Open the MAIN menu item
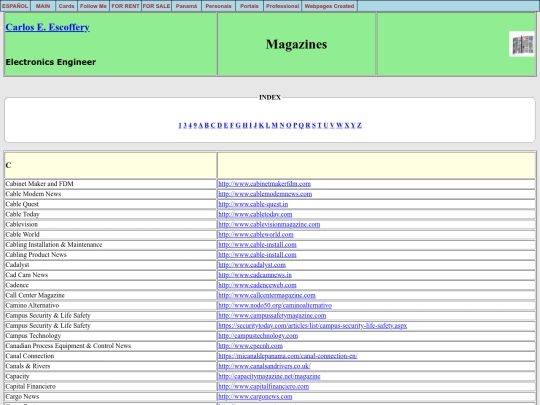 (x=43, y=6)
